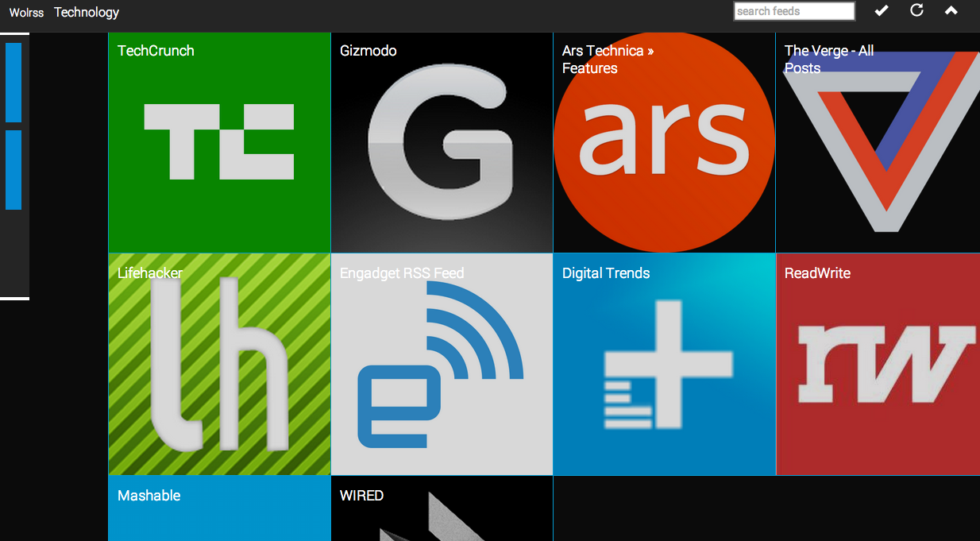The image size is (980, 541).
Task: Click the Wolrss app title
Action: (x=26, y=13)
